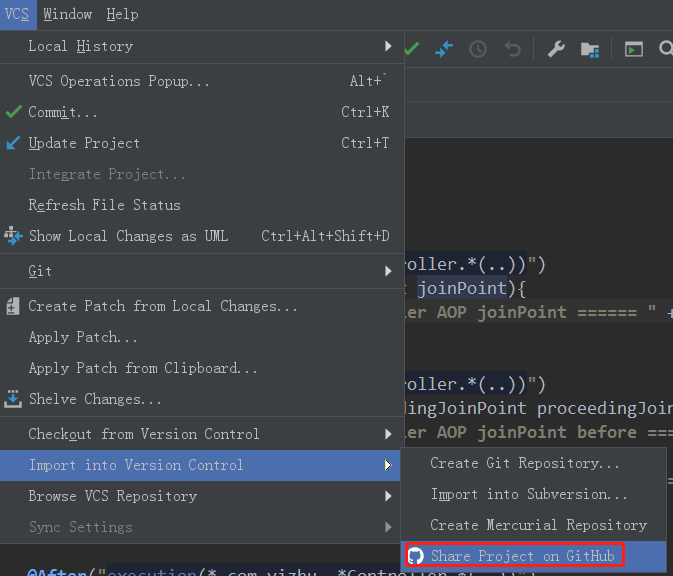This screenshot has height=576, width=673.
Task: Click the Shelve Changes download icon
Action: (x=13, y=399)
